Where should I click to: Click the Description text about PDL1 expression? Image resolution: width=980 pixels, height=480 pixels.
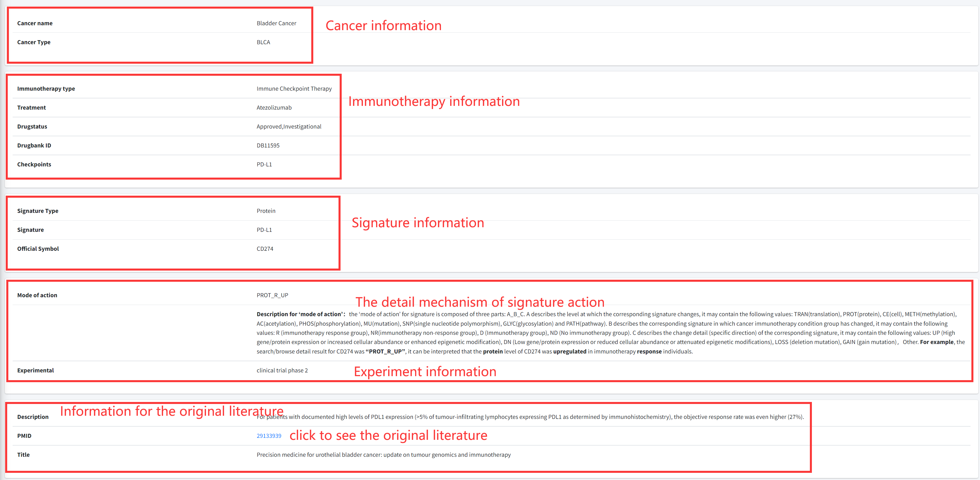pos(533,417)
